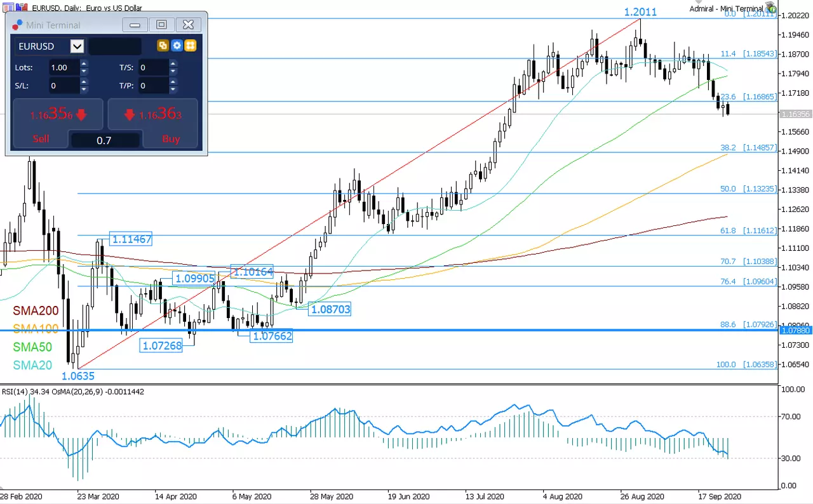Open the Mini Terminal settings gear icon
This screenshot has width=813, height=504.
(177, 46)
